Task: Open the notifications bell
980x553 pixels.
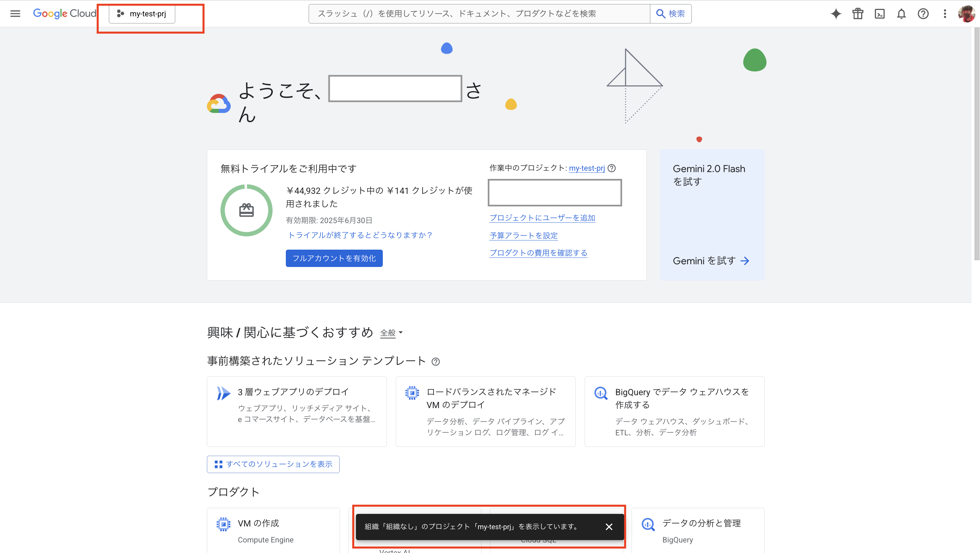Action: coord(901,14)
